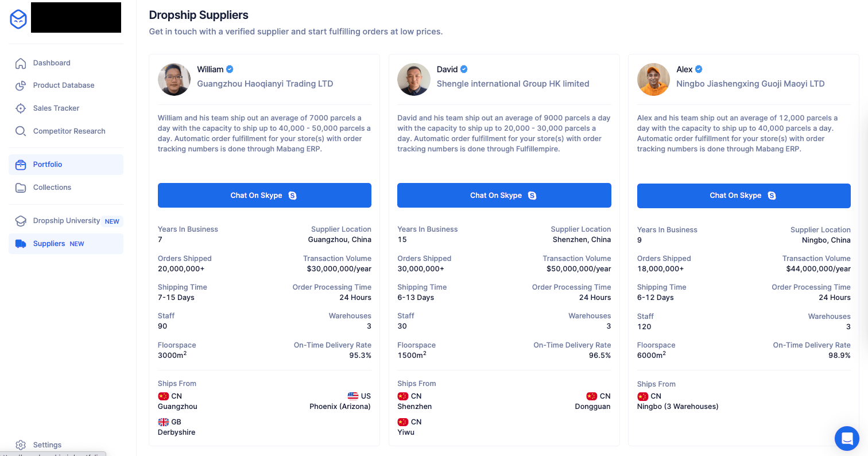This screenshot has width=868, height=456.
Task: Click the Collections folder icon
Action: point(21,188)
